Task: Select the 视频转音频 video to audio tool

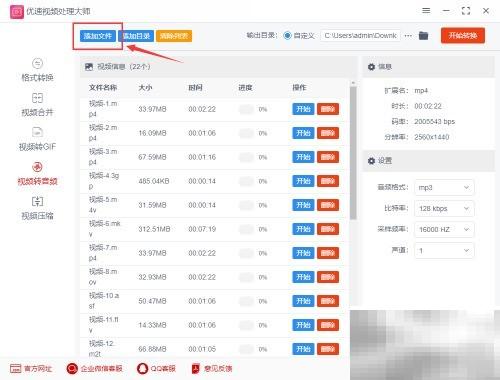Action: (x=37, y=173)
